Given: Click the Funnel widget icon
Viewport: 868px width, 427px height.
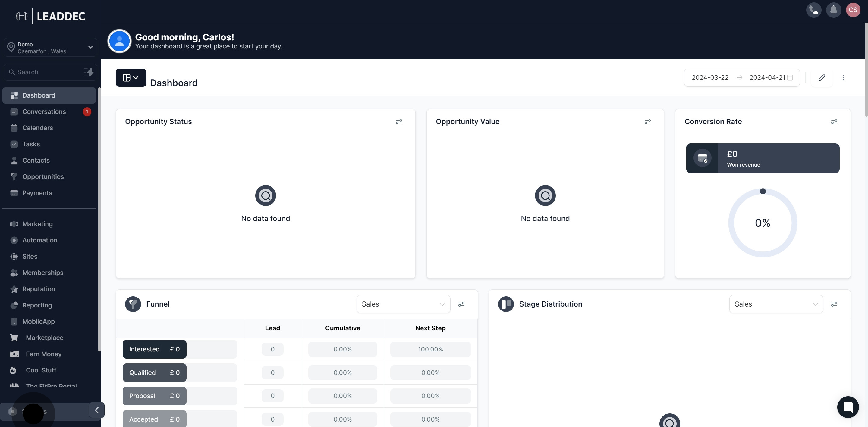Looking at the screenshot, I should coord(133,304).
